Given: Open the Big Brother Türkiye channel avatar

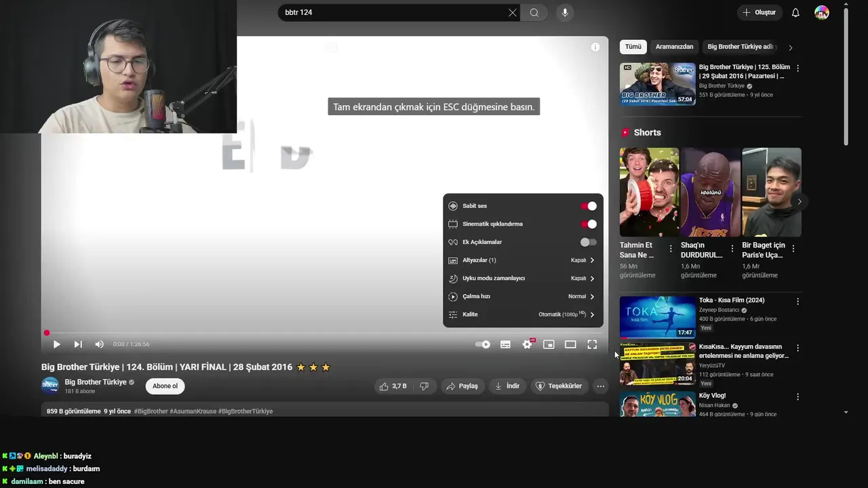Looking at the screenshot, I should (50, 386).
